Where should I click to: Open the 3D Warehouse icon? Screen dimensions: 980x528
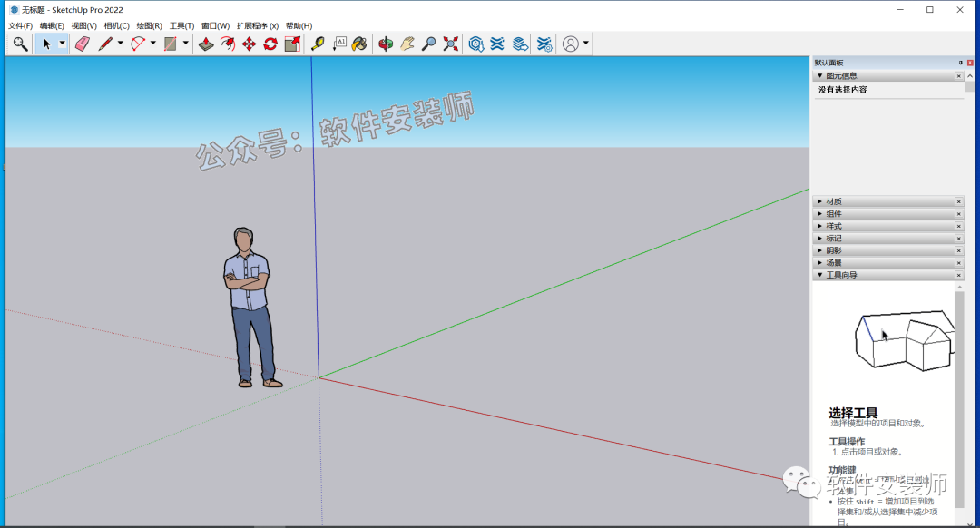(476, 44)
